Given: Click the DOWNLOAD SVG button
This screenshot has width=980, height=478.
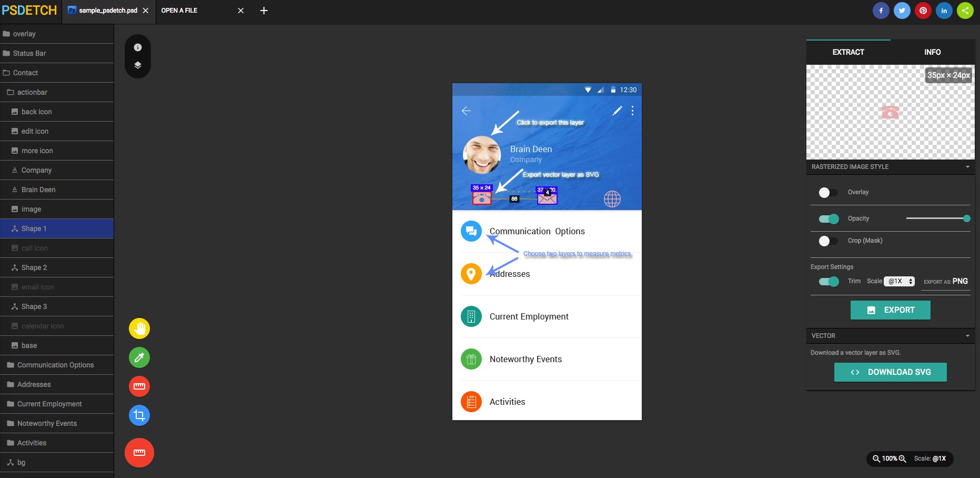Looking at the screenshot, I should coord(891,372).
